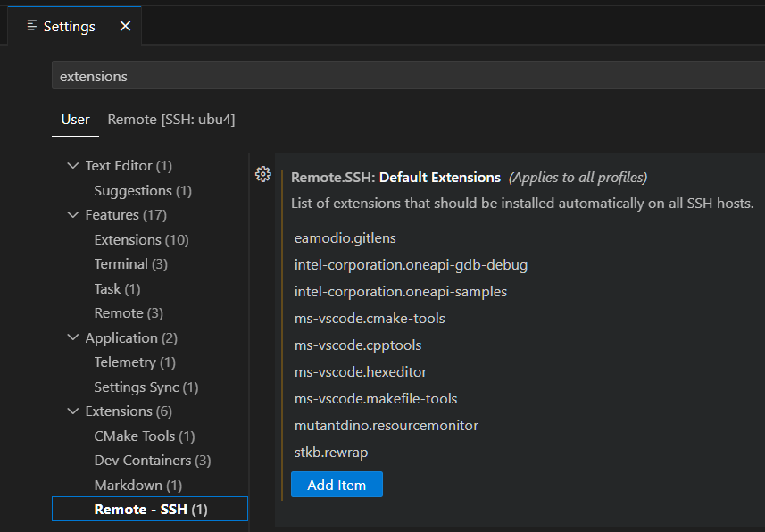Select Dev Containers (3) category
Viewport: 765px width, 532px height.
point(153,461)
